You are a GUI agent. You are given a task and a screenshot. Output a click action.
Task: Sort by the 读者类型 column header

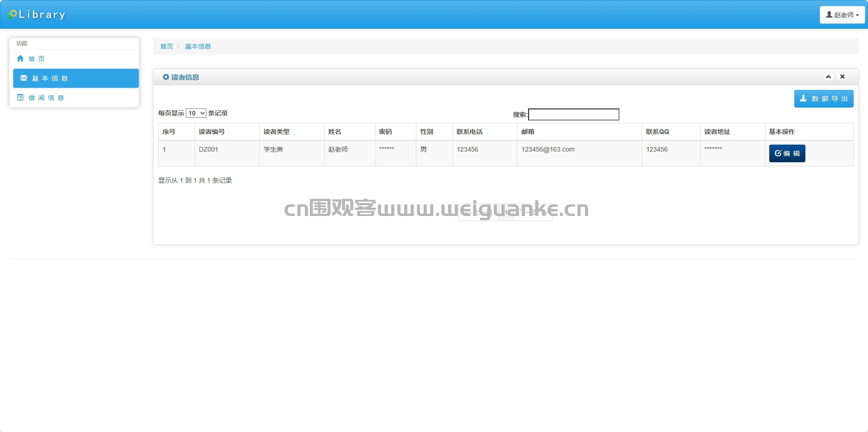(292, 132)
